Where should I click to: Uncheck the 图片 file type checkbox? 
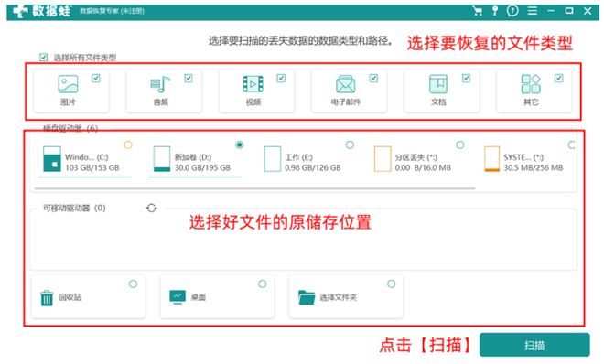point(95,78)
